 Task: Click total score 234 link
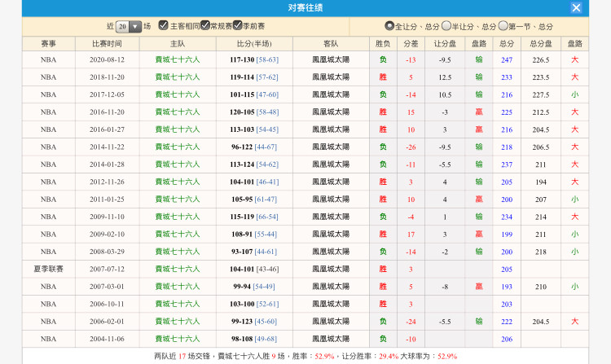507,217
